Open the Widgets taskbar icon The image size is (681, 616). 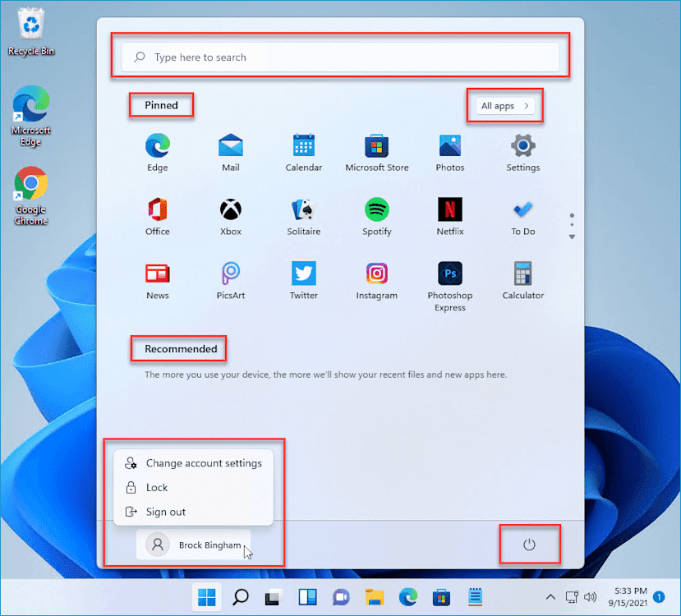[307, 597]
